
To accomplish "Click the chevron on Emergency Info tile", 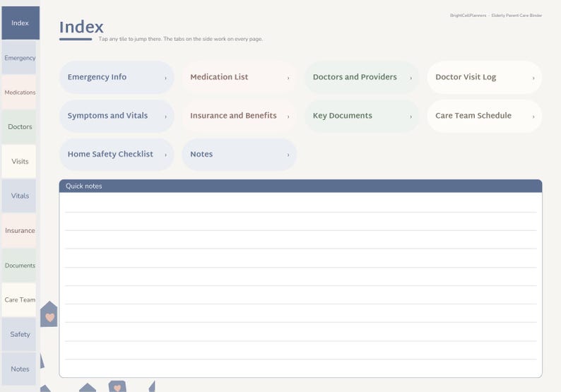I will [165, 78].
